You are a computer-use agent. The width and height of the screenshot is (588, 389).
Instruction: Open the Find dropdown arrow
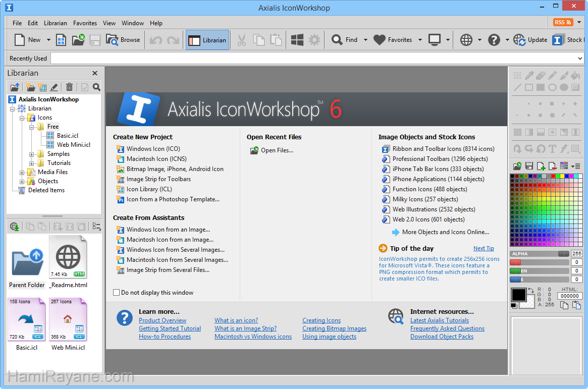click(x=365, y=40)
